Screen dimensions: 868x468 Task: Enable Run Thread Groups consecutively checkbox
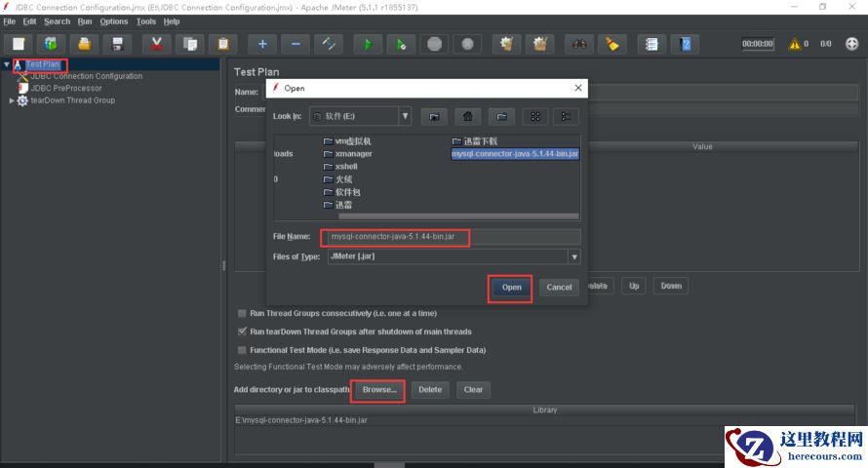click(x=242, y=314)
